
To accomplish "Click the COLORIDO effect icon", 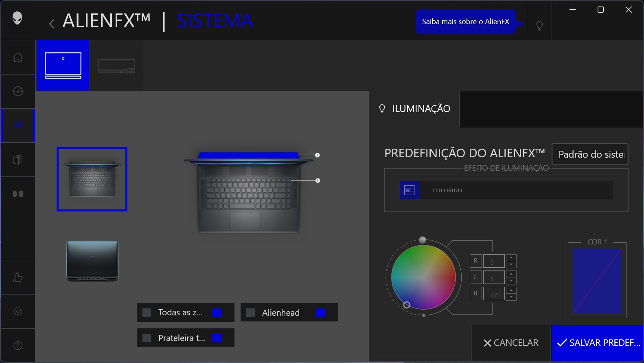I will click(x=410, y=190).
